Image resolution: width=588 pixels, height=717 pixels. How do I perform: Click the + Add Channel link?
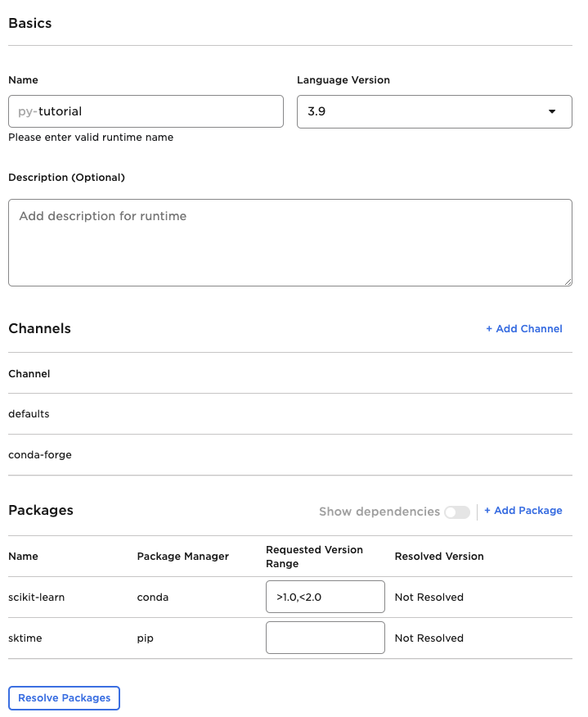[523, 328]
